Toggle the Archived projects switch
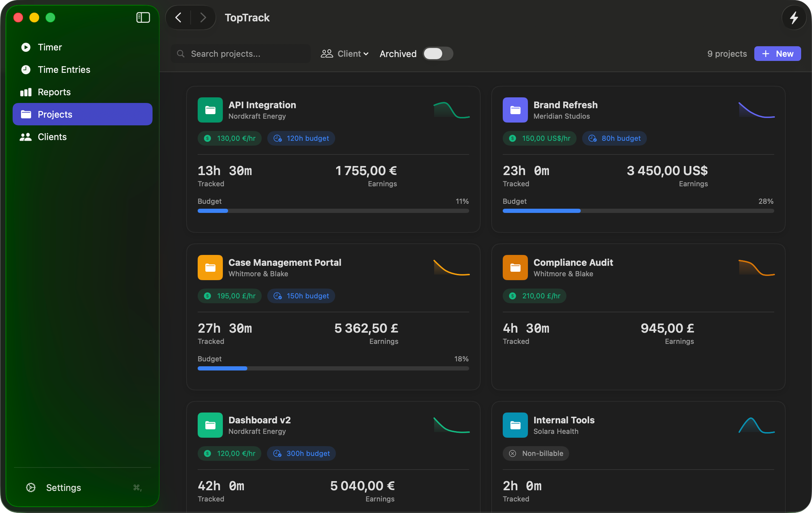The height and width of the screenshot is (513, 812). [438, 54]
